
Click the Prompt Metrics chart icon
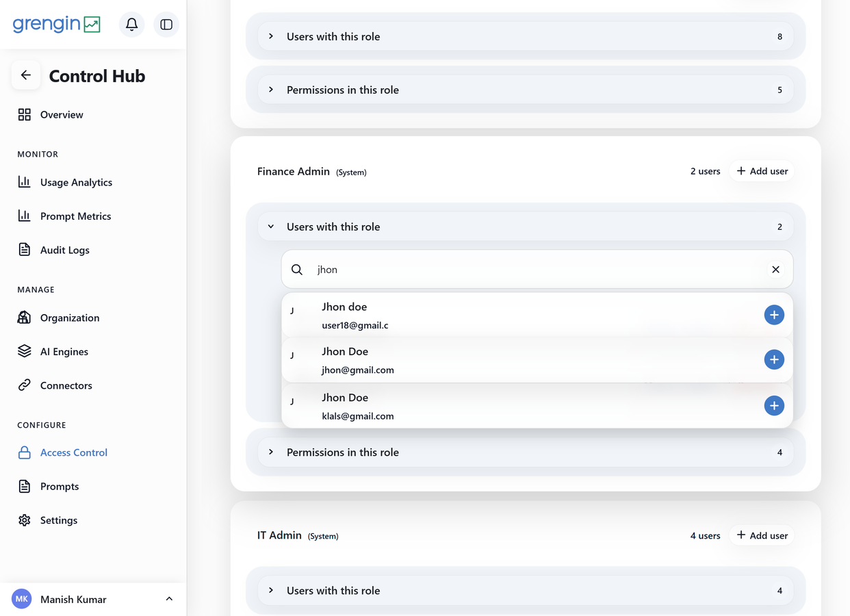[25, 216]
